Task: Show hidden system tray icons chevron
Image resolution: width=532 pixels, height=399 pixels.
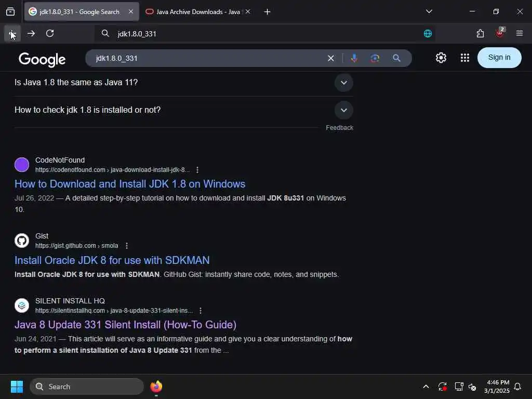Action: 426,387
